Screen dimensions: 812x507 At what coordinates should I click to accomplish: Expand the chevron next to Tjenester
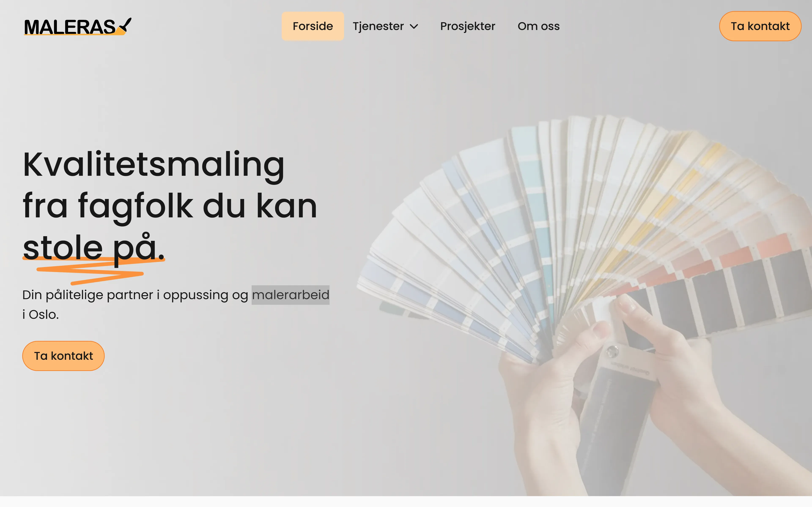[x=414, y=26]
